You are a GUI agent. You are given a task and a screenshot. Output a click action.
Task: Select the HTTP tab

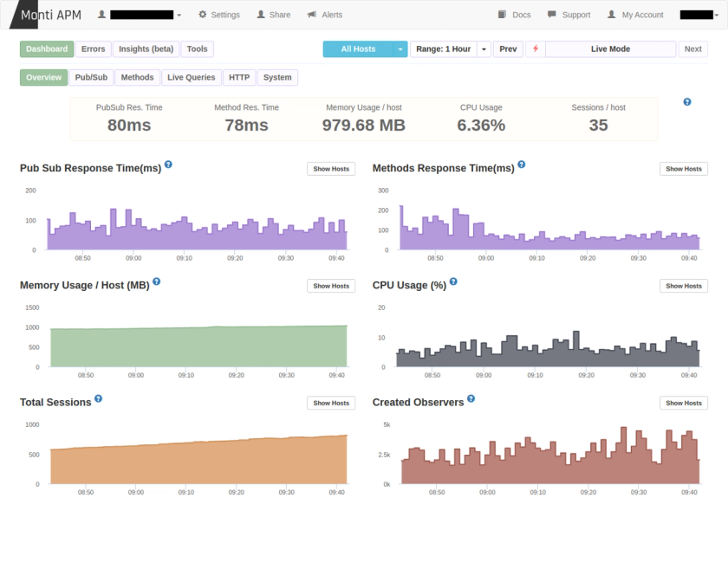pyautogui.click(x=238, y=77)
